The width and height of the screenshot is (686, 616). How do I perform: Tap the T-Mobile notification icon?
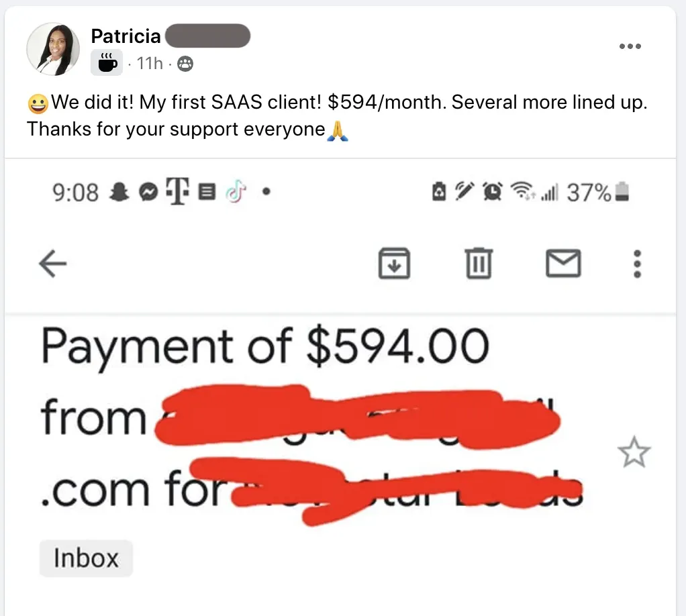[x=178, y=191]
